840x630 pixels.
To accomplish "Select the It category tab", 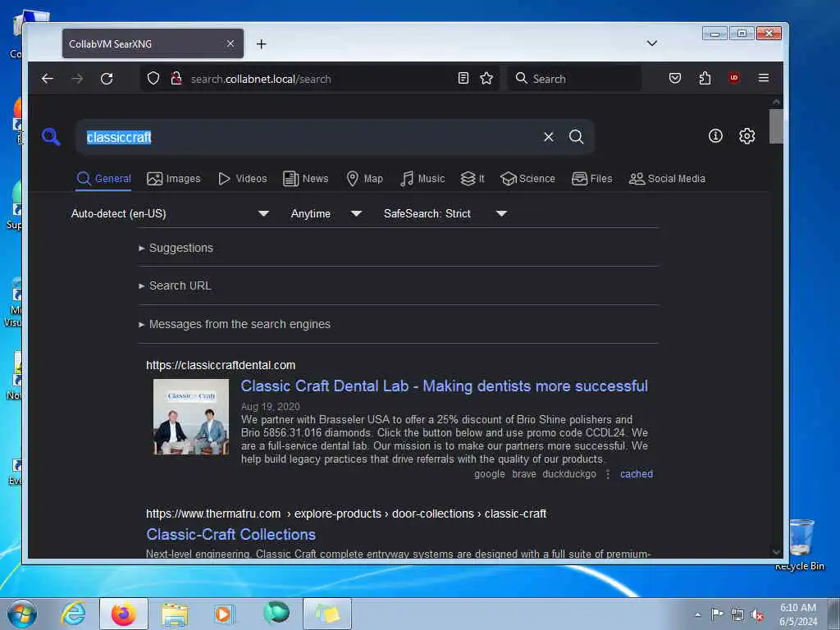I will pos(472,179).
